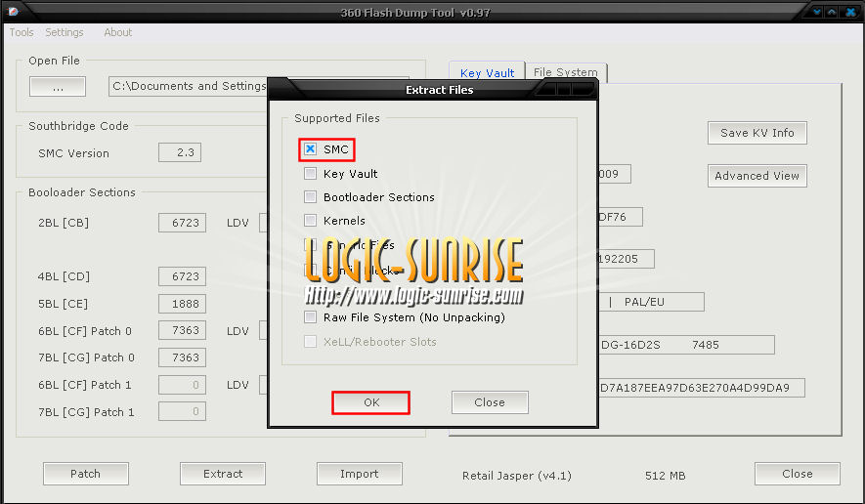Tick the Bootloader Sections checkbox
865x504 pixels.
coord(311,197)
